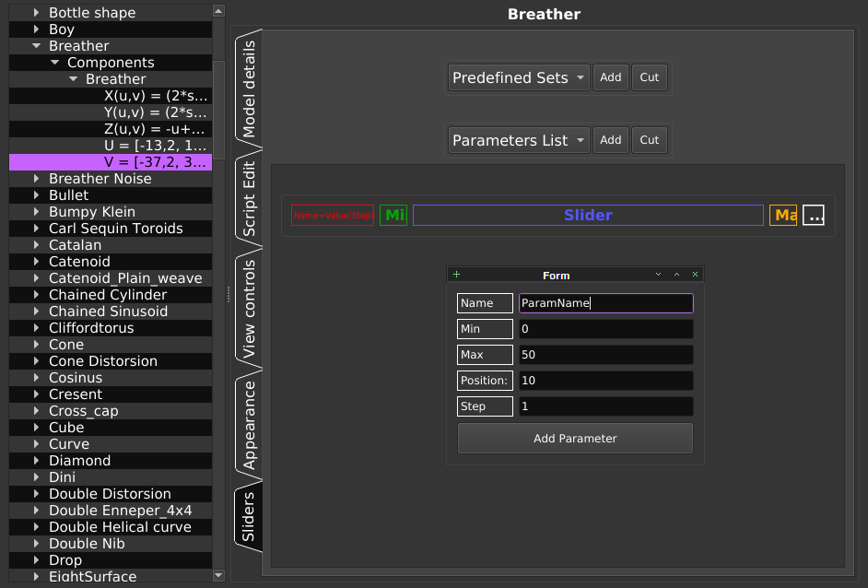This screenshot has height=588, width=868.
Task: Expand the Cone Distorsion entry arrow
Action: pos(37,361)
